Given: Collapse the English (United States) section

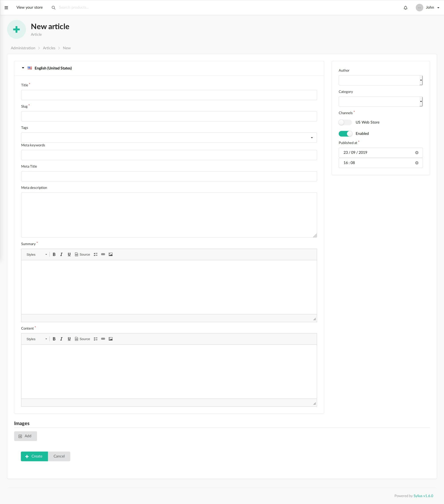Looking at the screenshot, I should (x=23, y=68).
